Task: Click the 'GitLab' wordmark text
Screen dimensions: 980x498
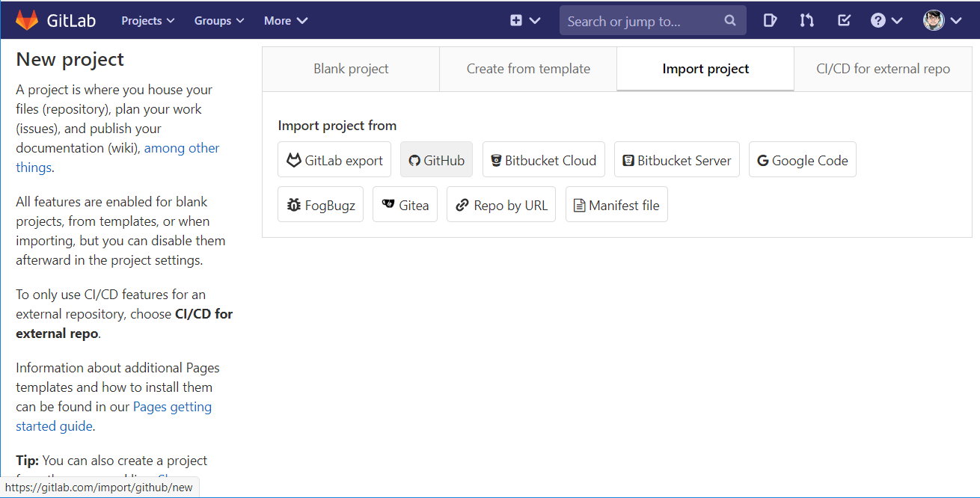Action: click(x=71, y=20)
